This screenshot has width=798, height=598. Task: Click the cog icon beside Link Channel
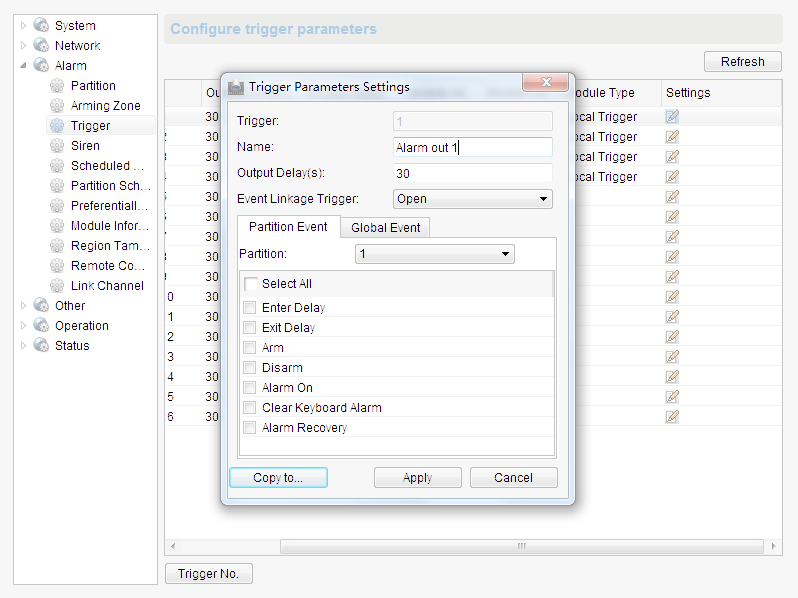coord(57,286)
